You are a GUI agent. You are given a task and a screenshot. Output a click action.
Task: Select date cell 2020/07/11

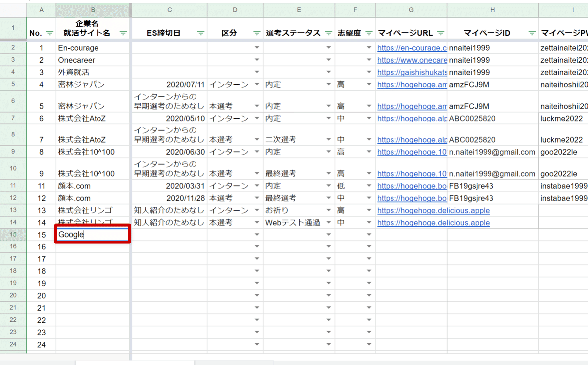[x=170, y=85]
